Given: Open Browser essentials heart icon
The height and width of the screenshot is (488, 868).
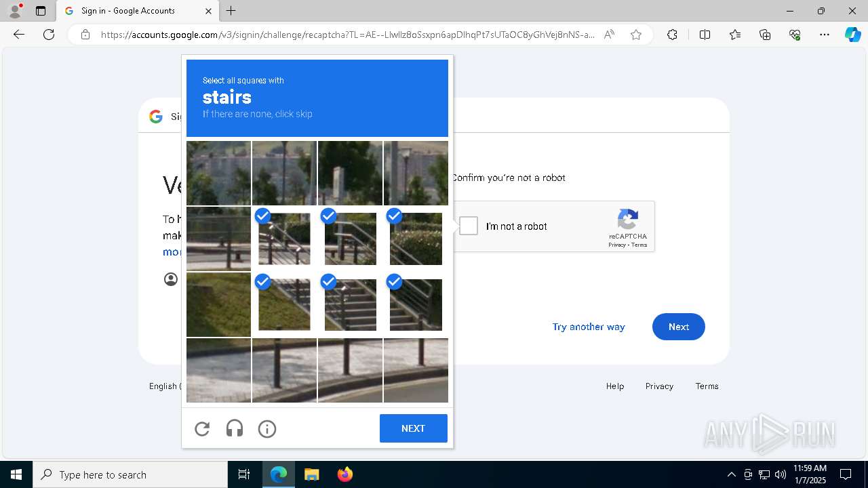Looking at the screenshot, I should pyautogui.click(x=795, y=35).
